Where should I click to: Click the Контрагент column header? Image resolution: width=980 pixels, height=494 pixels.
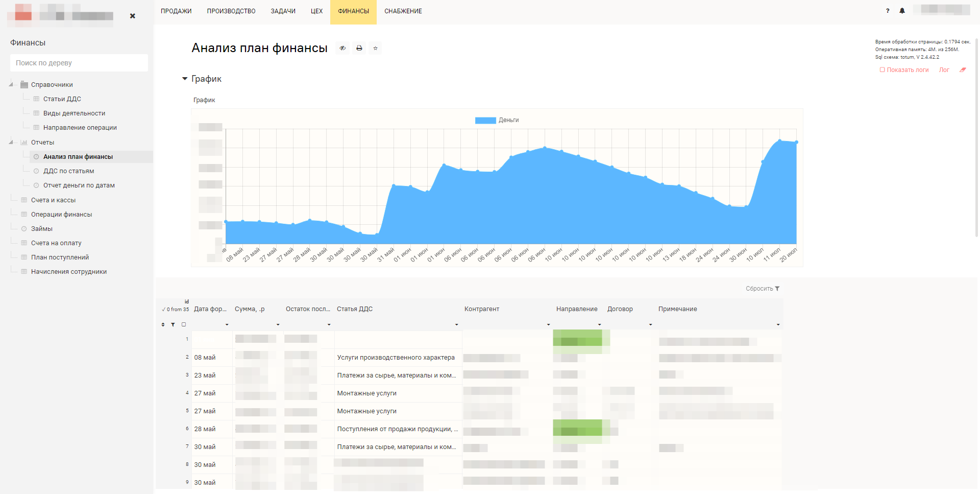point(482,309)
